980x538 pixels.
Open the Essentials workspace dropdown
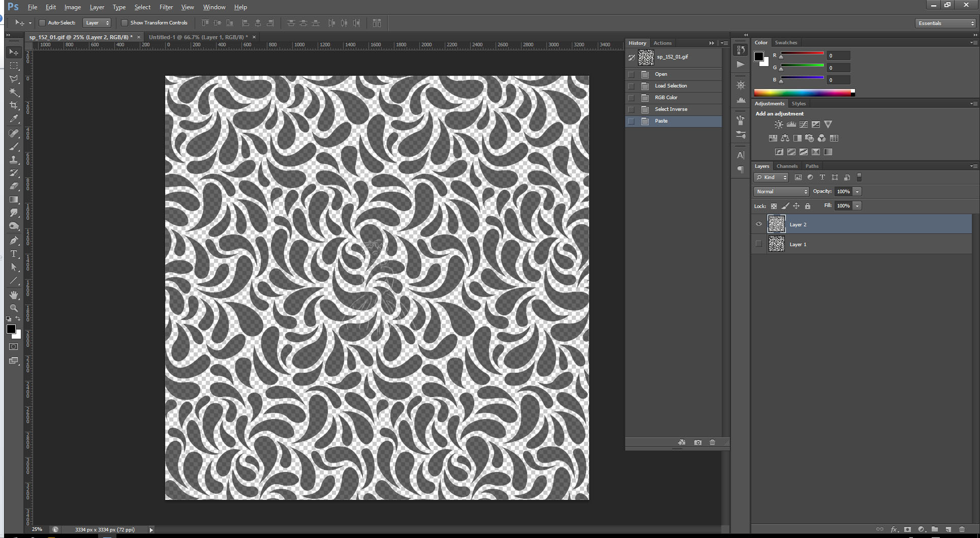click(x=945, y=23)
